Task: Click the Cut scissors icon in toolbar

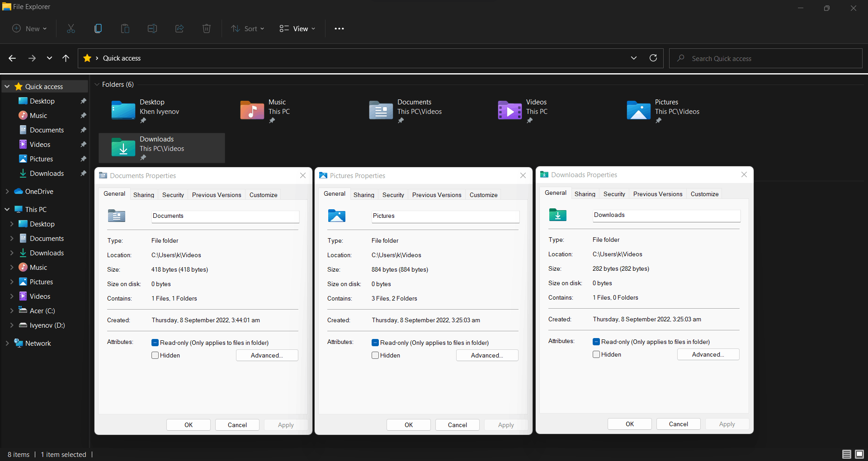Action: 71,28
